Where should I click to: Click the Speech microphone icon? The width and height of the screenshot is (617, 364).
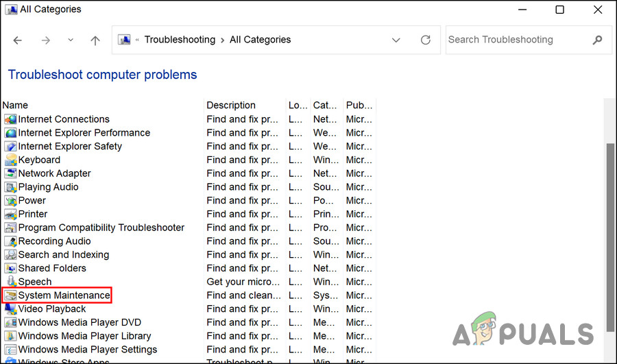10,282
